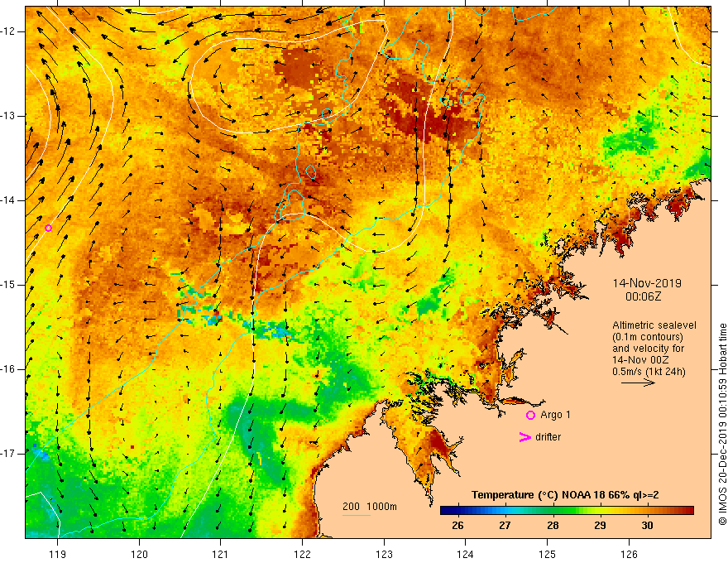The width and height of the screenshot is (728, 563).
Task: Click the color bar value '30'
Action: [647, 526]
